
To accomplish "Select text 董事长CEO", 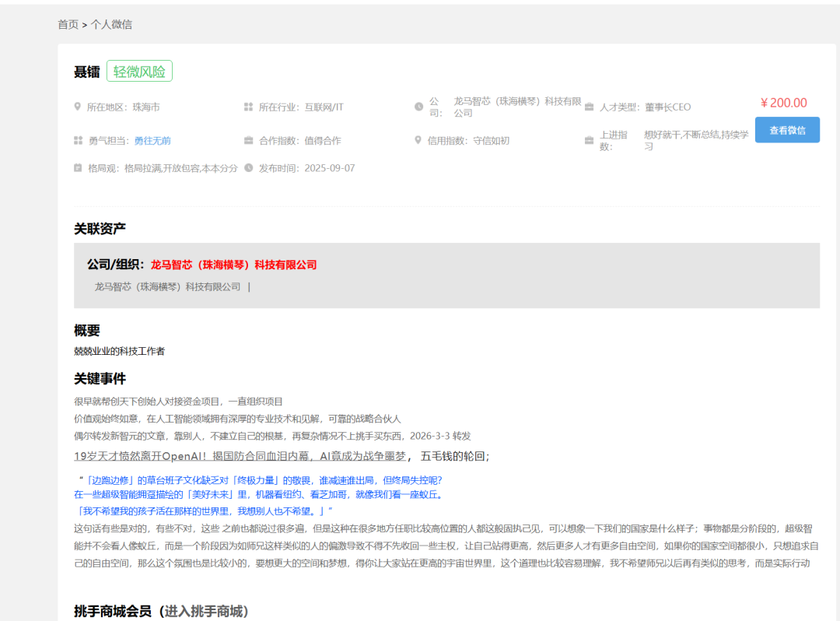I will coord(667,107).
